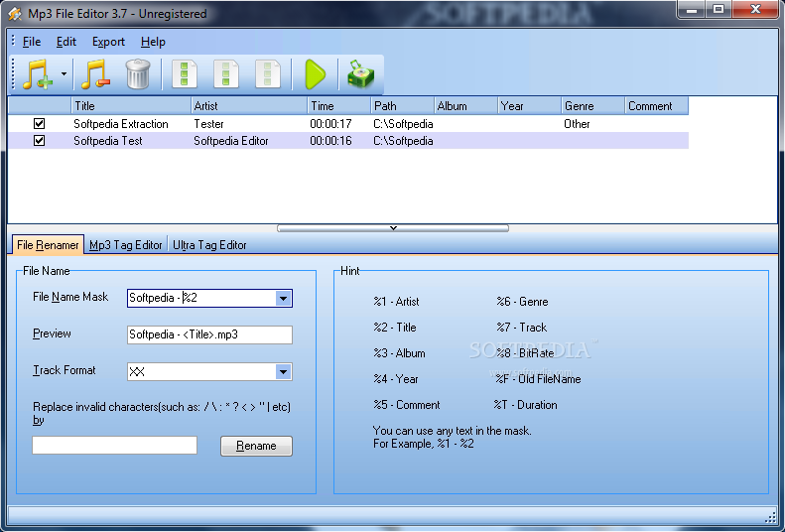Close the Mp3 File Editor window
785x532 pixels.
point(756,10)
